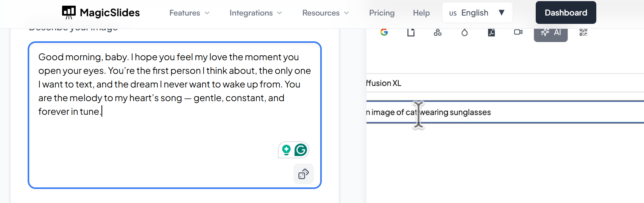Screen dimensions: 644x203
Task: Expand the Integrations dropdown
Action: tap(256, 13)
